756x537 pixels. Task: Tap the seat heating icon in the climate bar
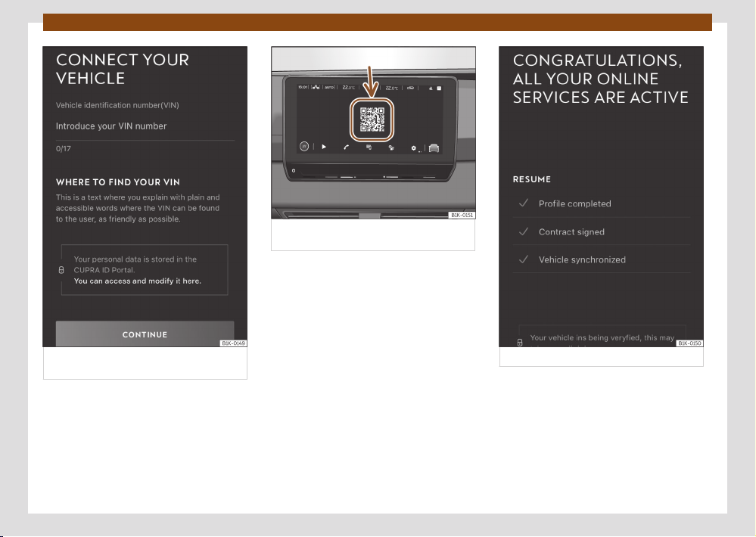316,87
